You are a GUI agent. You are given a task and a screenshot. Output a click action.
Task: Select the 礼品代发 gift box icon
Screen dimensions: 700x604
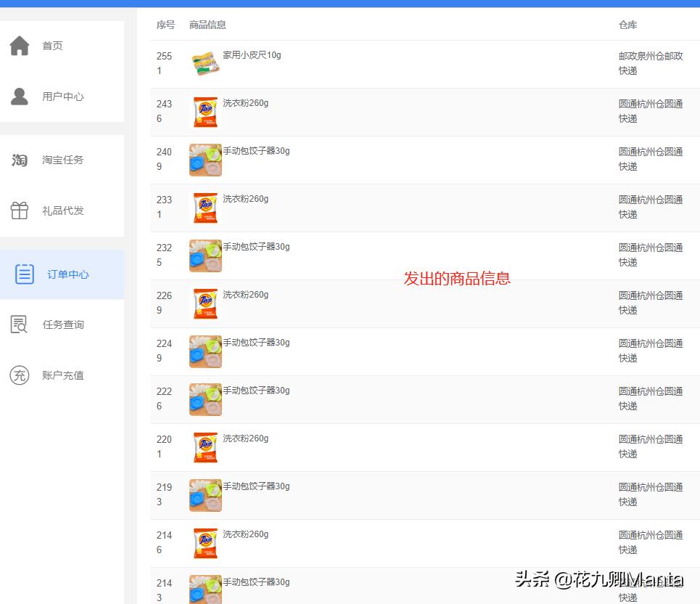[x=19, y=211]
